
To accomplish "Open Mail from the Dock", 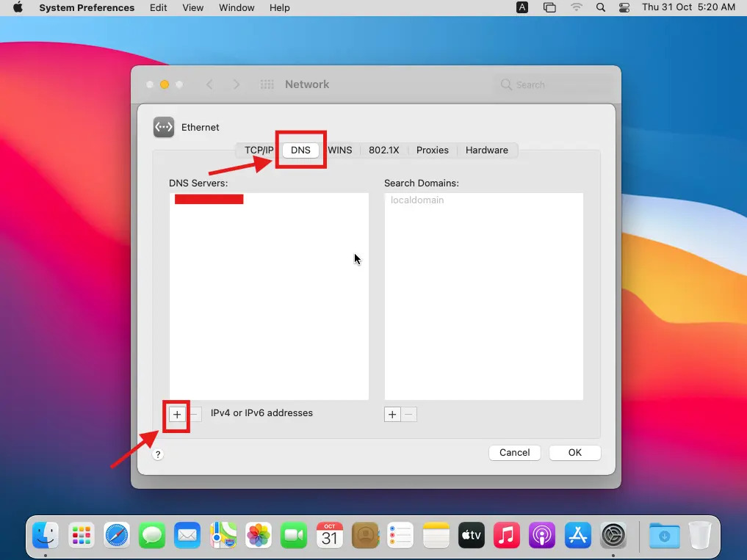I will click(187, 536).
